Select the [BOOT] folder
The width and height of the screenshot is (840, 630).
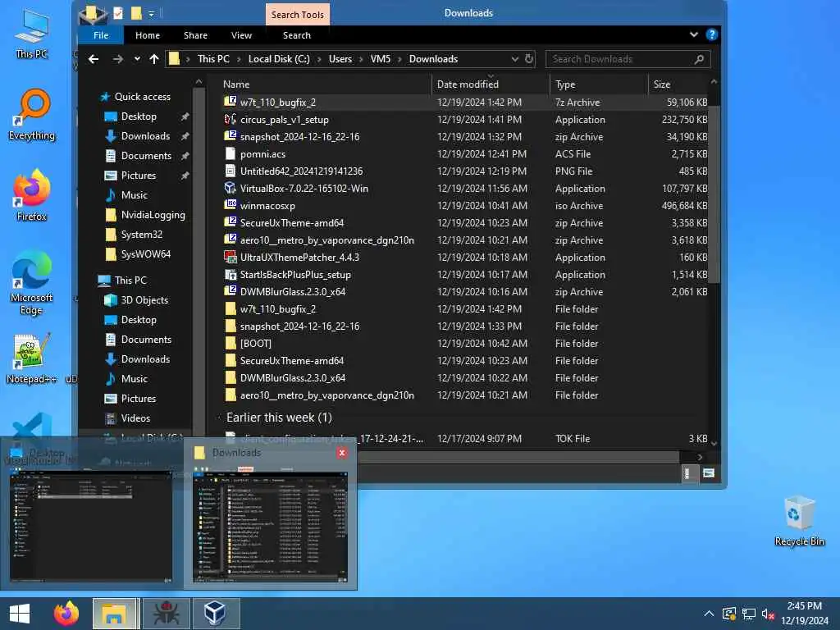click(464, 344)
